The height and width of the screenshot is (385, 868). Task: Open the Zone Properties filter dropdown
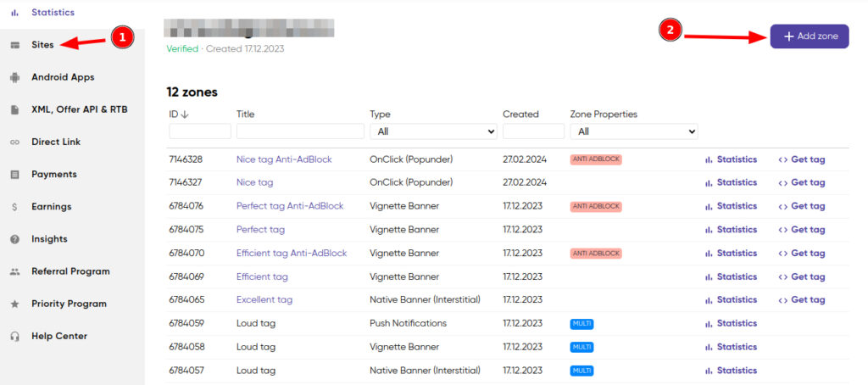tap(634, 131)
